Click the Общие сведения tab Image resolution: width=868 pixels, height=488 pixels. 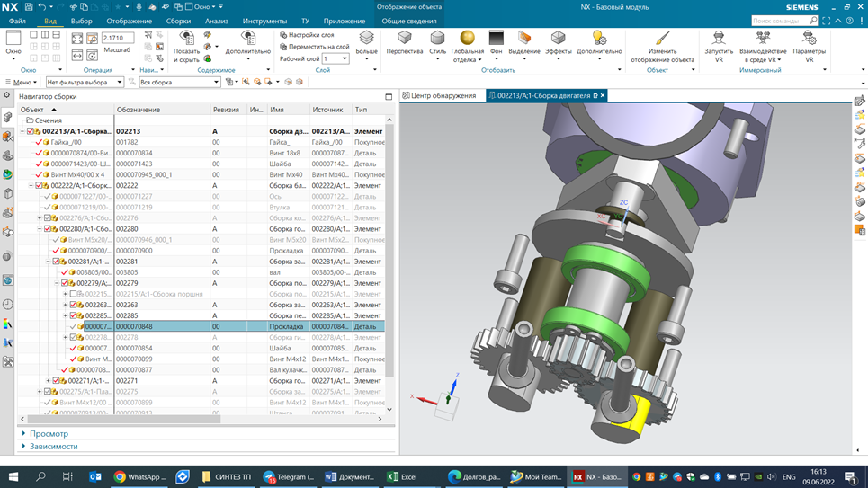[x=409, y=21]
